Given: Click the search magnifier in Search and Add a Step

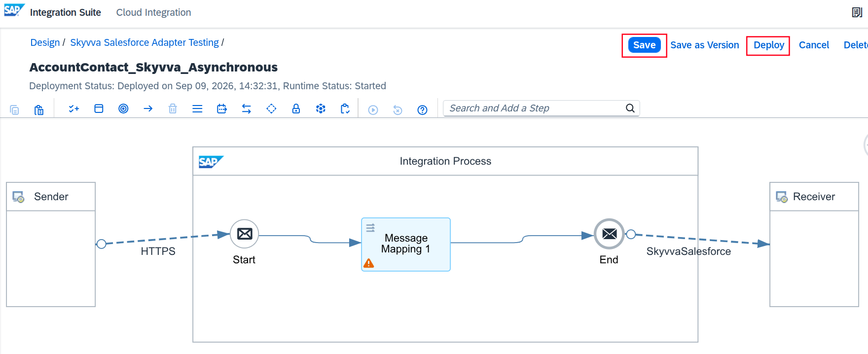Looking at the screenshot, I should [630, 108].
